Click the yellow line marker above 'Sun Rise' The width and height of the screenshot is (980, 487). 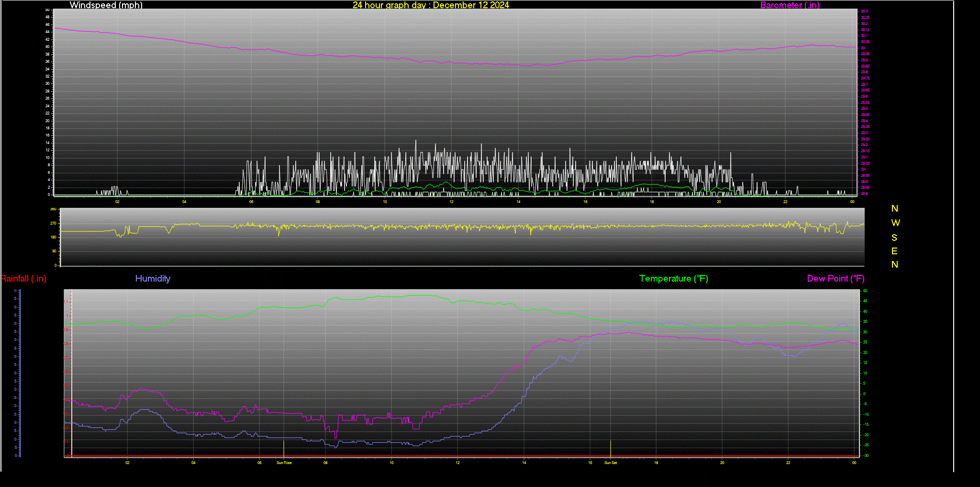click(284, 448)
